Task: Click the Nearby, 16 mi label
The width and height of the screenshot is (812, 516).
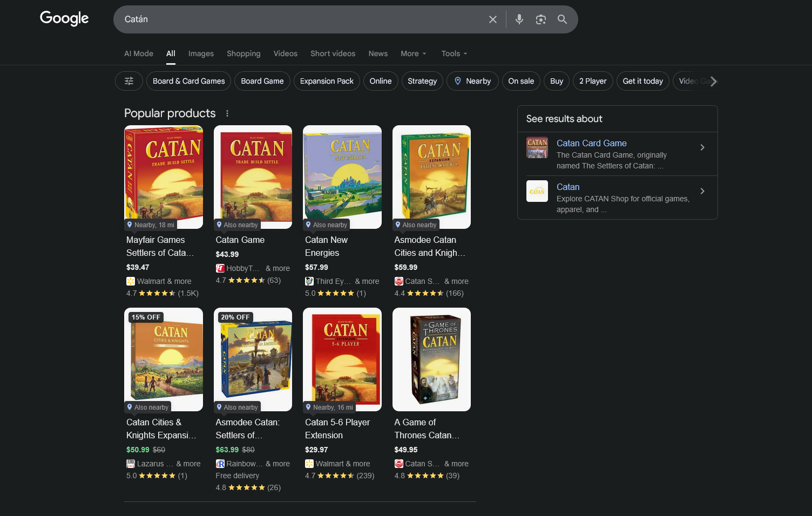Action: [x=329, y=407]
